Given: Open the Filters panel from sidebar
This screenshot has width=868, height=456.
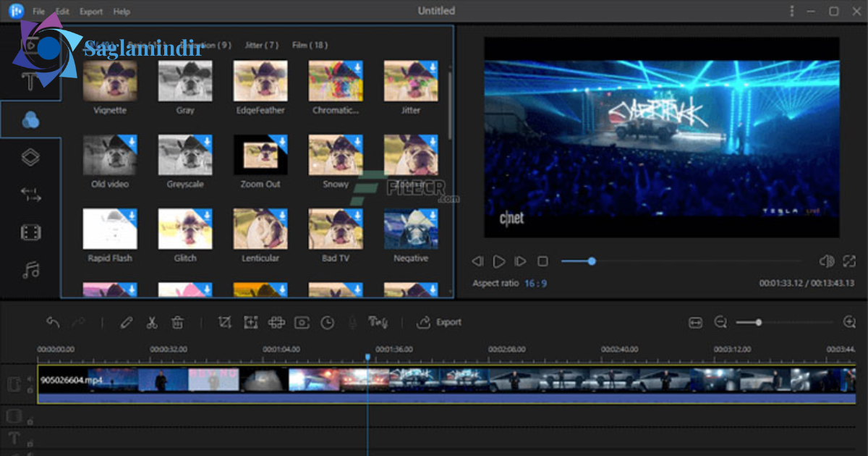Looking at the screenshot, I should tap(30, 120).
